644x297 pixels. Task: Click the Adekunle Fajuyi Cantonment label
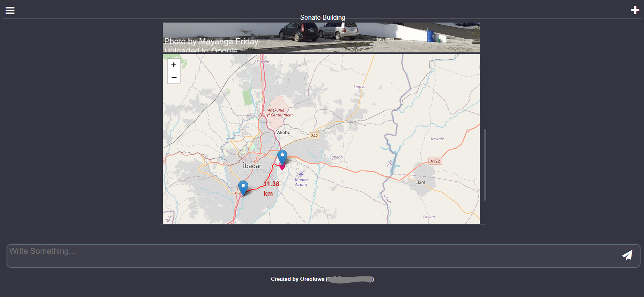point(276,112)
